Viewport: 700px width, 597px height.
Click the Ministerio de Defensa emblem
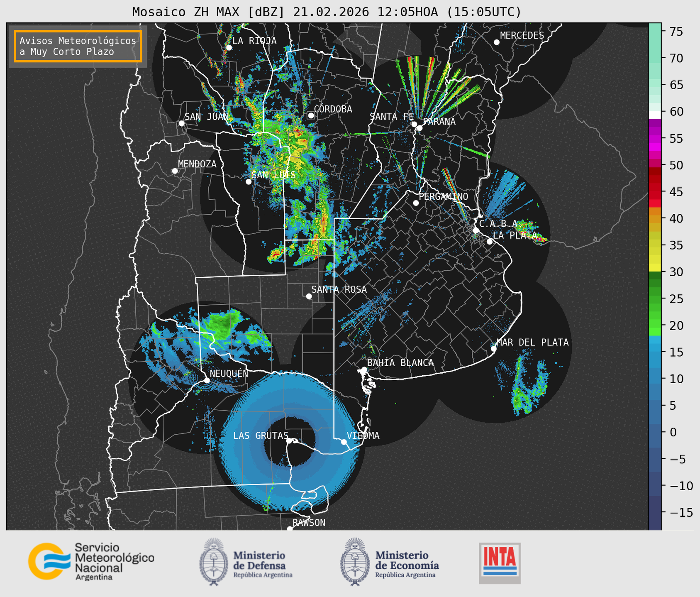pyautogui.click(x=214, y=562)
